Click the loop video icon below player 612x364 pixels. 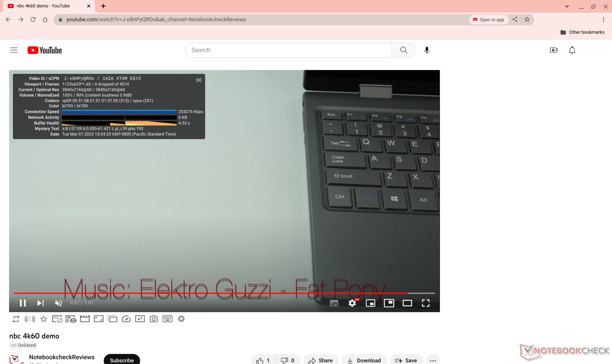coord(16,319)
